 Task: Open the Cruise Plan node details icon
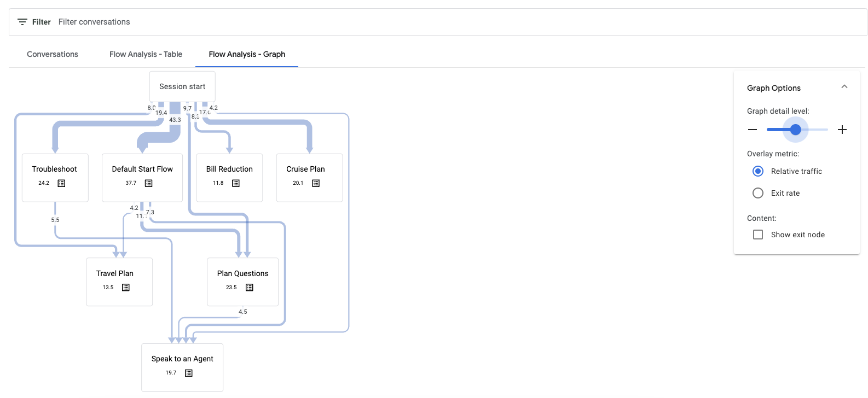(x=316, y=183)
